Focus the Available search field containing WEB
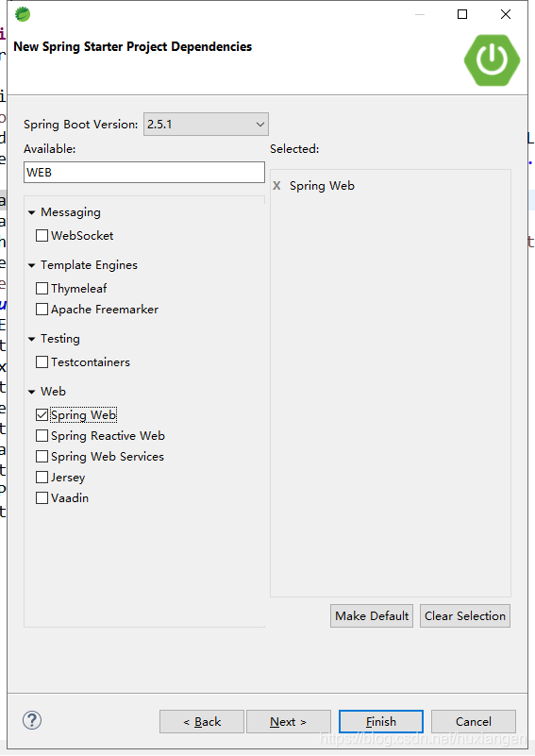The height and width of the screenshot is (756, 535). pos(144,172)
